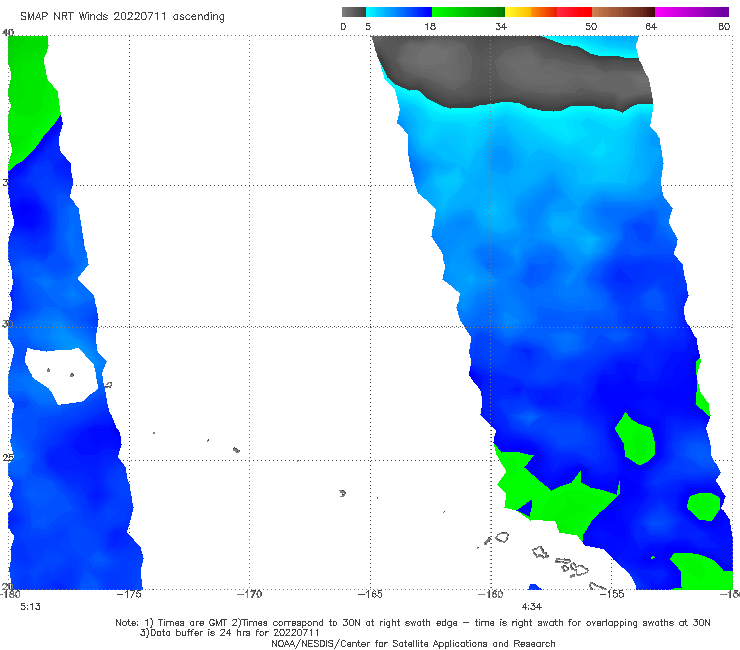Click the color scale label '64'

[651, 26]
